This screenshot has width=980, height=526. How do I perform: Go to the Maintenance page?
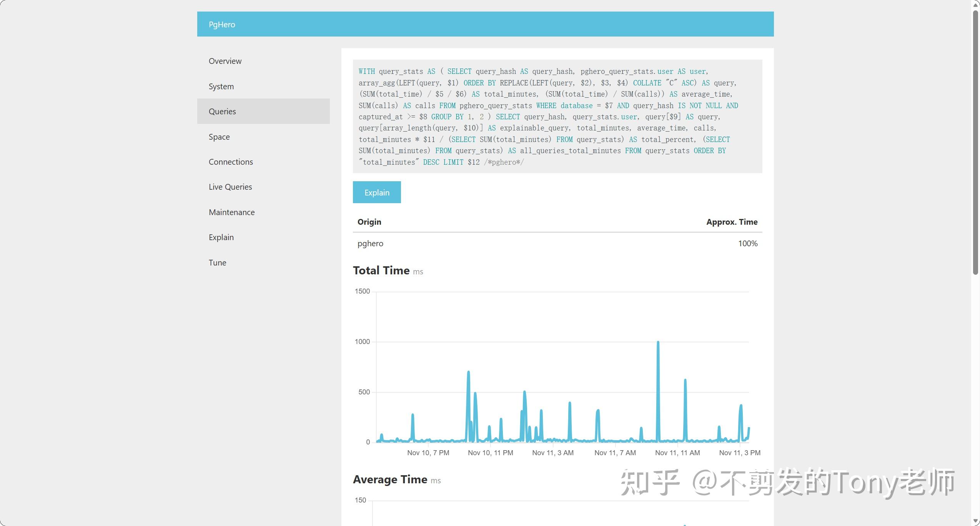[263, 212]
